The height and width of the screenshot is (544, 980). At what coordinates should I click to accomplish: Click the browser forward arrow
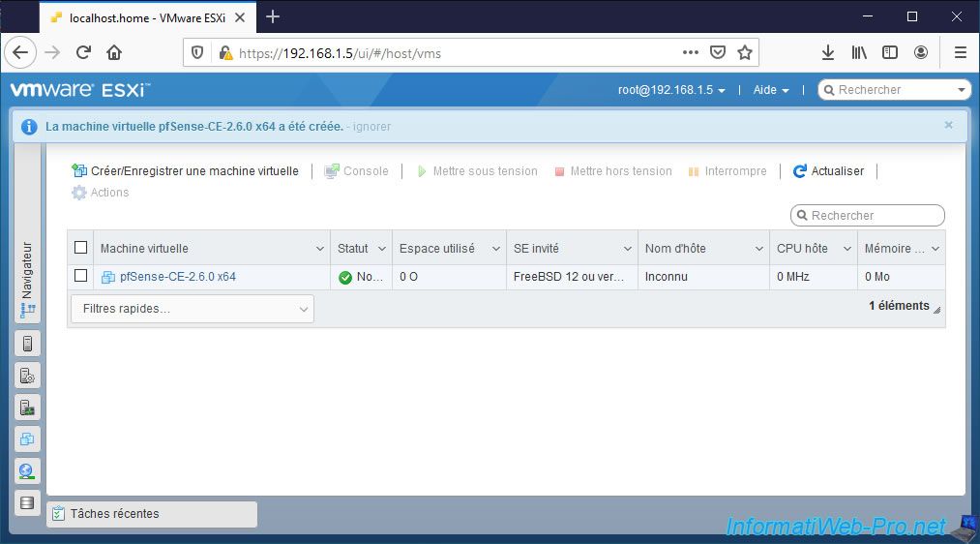click(52, 52)
